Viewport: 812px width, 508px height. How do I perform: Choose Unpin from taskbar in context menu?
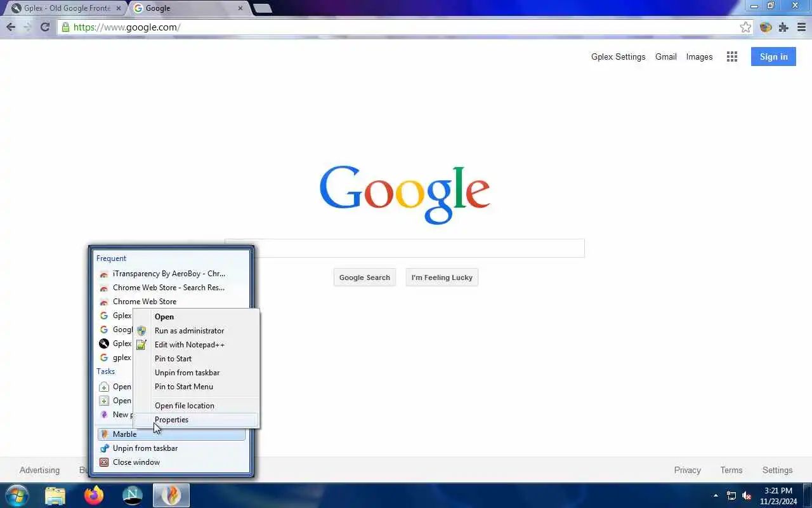(197, 373)
